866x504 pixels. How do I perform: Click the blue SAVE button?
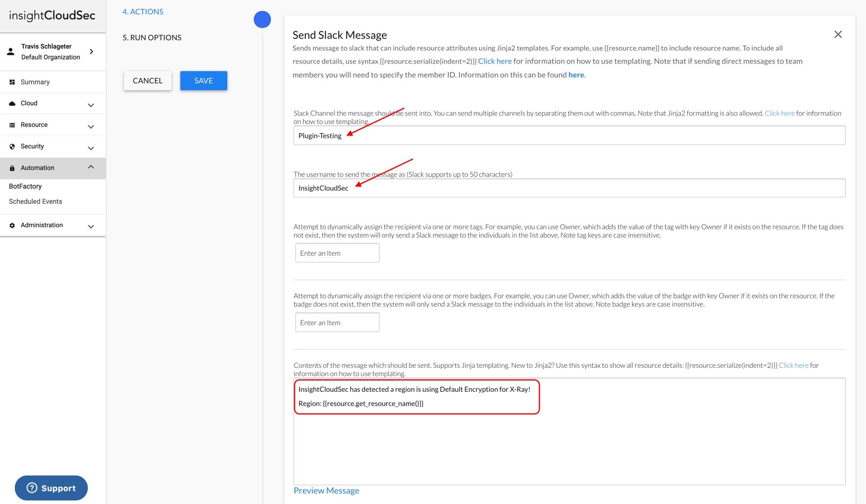coord(204,81)
